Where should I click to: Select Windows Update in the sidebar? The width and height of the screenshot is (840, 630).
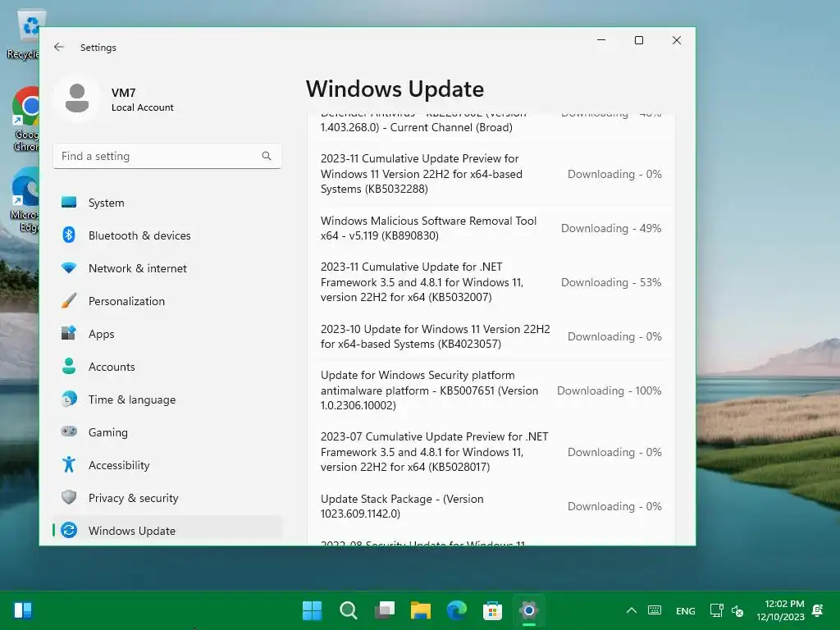click(x=167, y=531)
